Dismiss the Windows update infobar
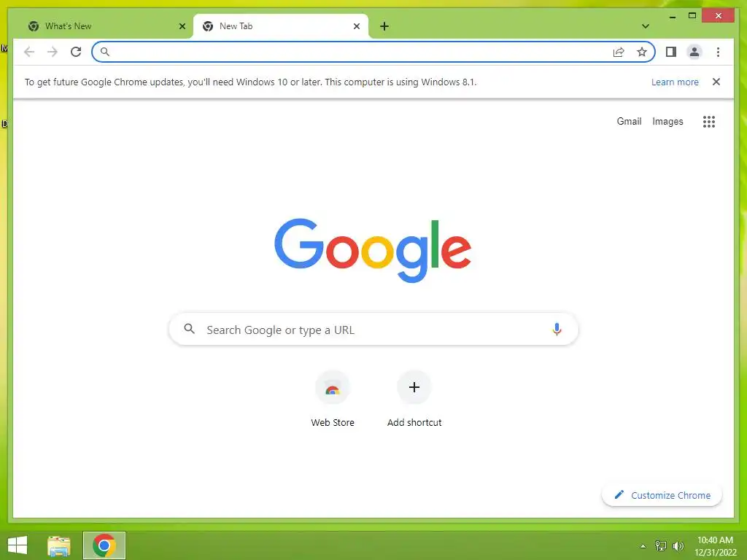Viewport: 747px width, 560px height. (716, 82)
